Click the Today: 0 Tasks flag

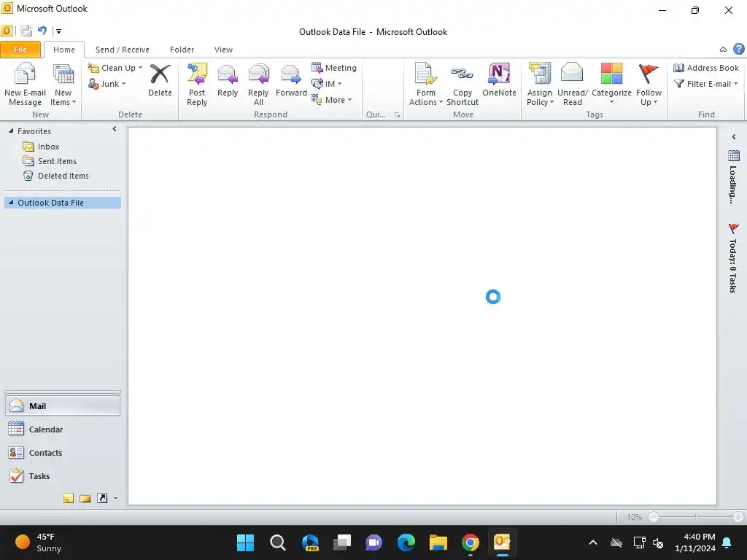pos(734,228)
